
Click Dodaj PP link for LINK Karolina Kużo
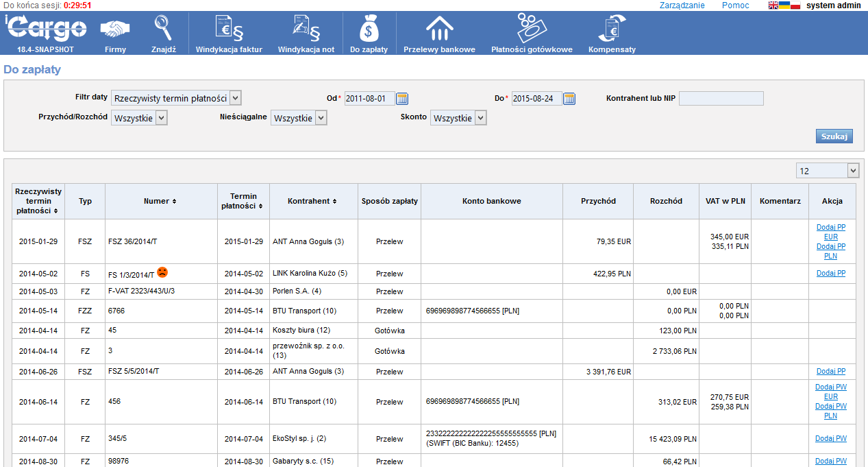click(830, 273)
